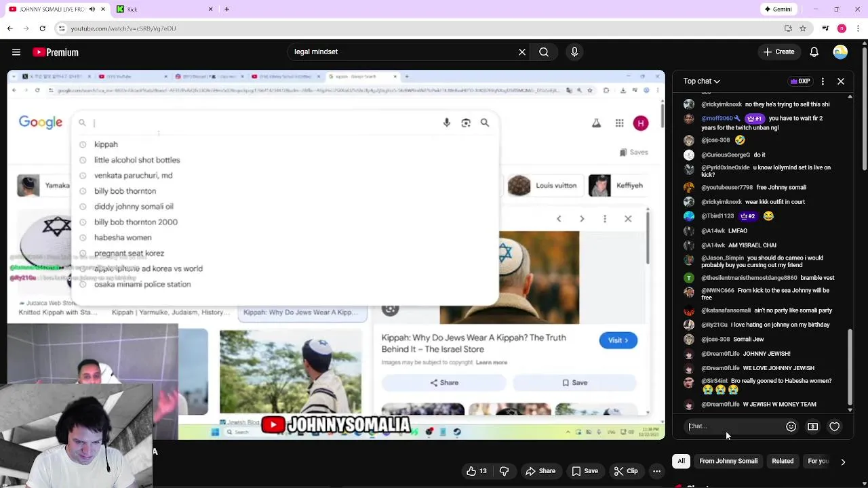This screenshot has height=488, width=868.
Task: Click the live chat scrollbar
Action: click(850, 366)
